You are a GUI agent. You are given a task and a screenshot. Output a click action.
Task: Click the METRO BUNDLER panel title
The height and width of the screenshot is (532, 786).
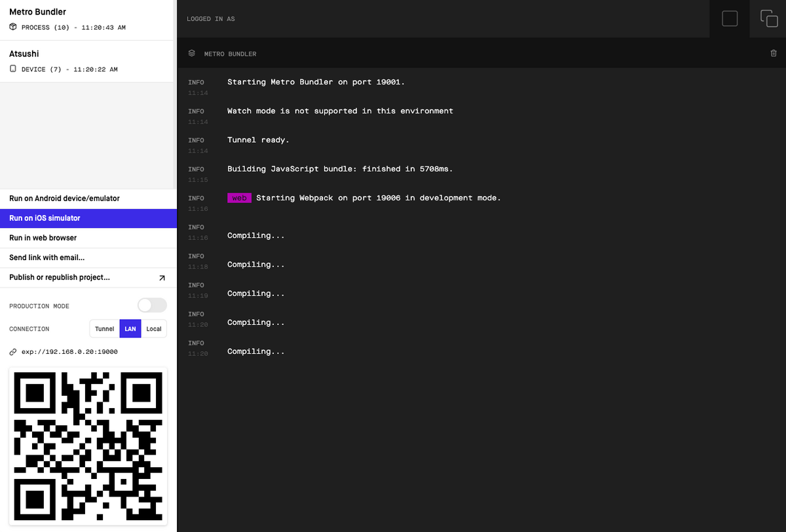pos(230,54)
